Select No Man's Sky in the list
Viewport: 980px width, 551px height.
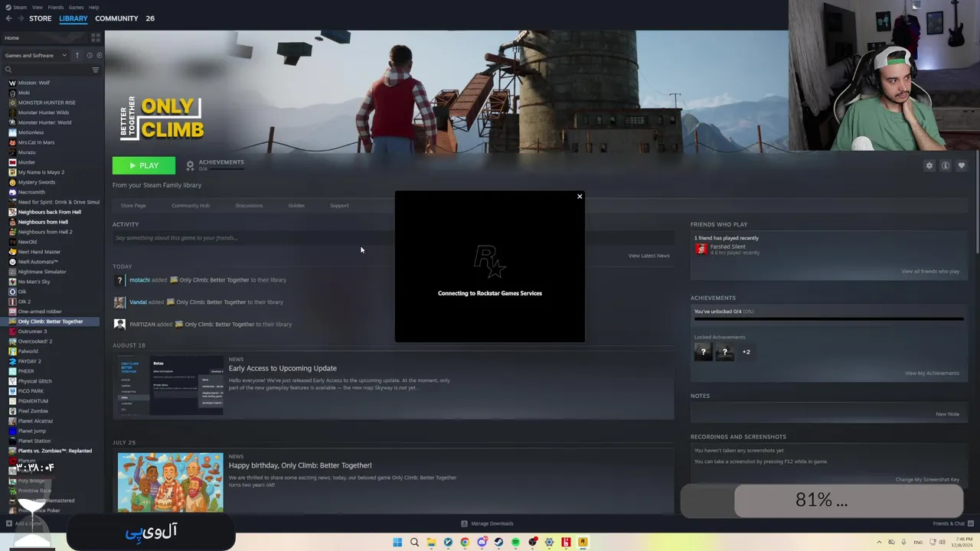pyautogui.click(x=34, y=282)
